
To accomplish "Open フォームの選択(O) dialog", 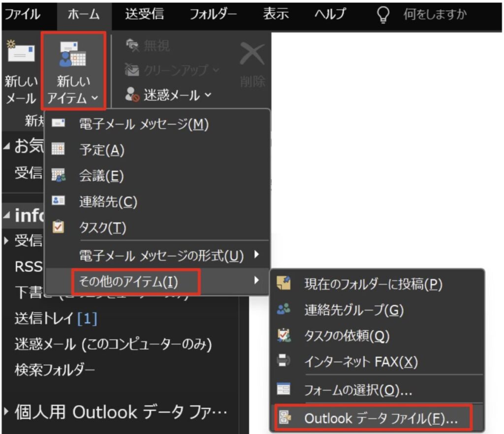I will [x=358, y=391].
